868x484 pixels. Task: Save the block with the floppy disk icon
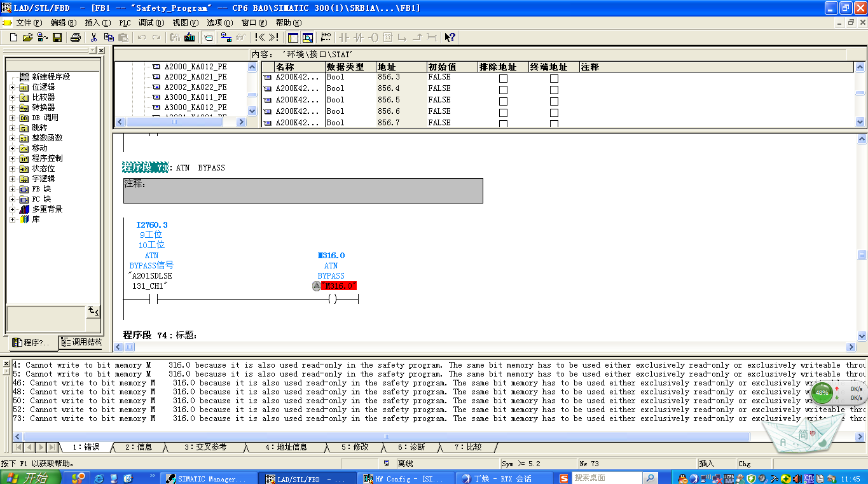click(57, 38)
